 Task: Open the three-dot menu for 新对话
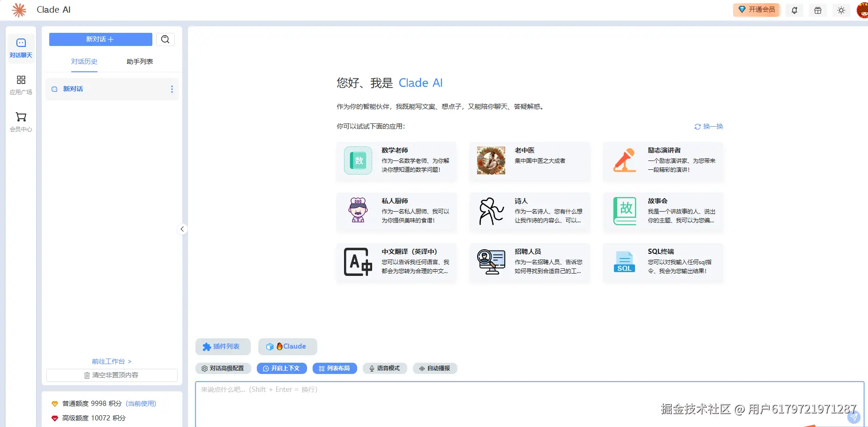(172, 89)
